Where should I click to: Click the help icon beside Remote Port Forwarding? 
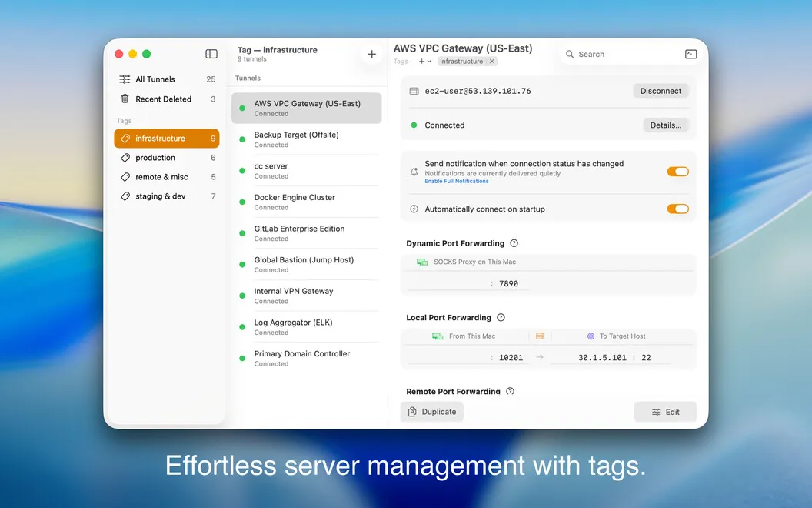(x=510, y=391)
